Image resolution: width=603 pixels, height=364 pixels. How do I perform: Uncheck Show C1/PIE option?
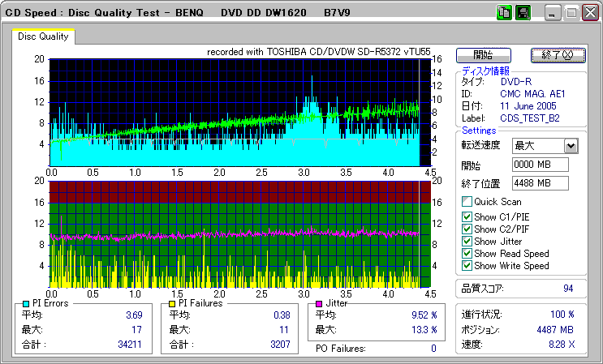pos(467,216)
